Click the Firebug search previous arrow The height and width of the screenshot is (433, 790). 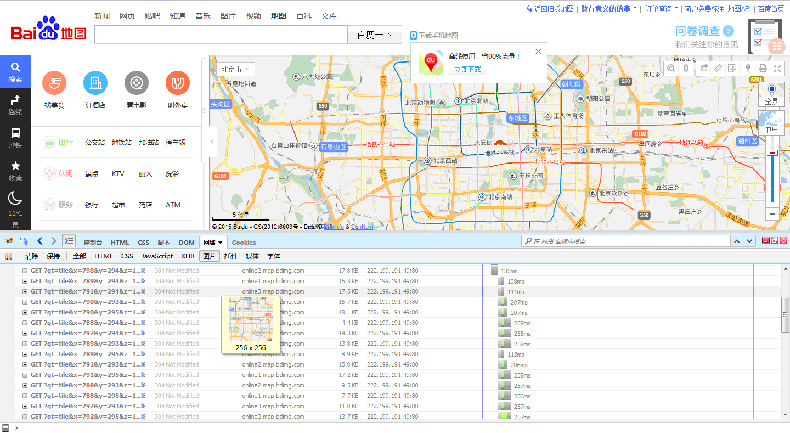click(737, 241)
